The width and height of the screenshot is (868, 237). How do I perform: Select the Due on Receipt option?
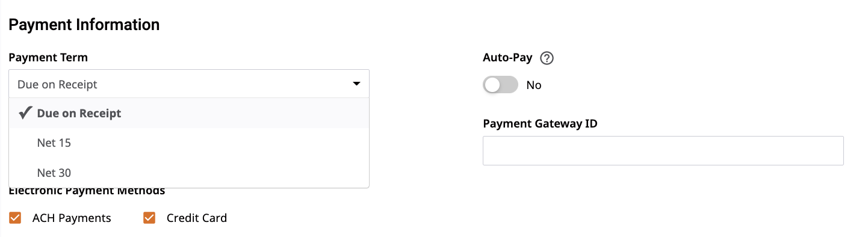[x=189, y=113]
